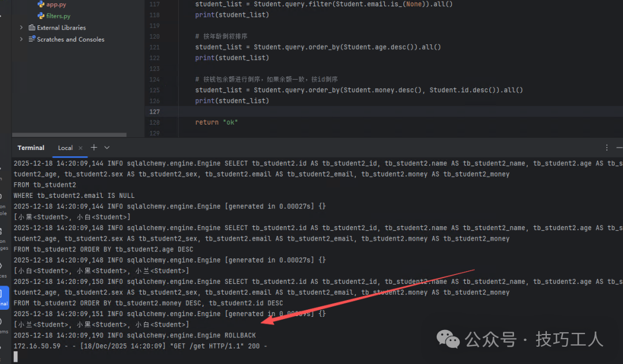
Task: Expand the External Libraries chevron
Action: point(21,28)
